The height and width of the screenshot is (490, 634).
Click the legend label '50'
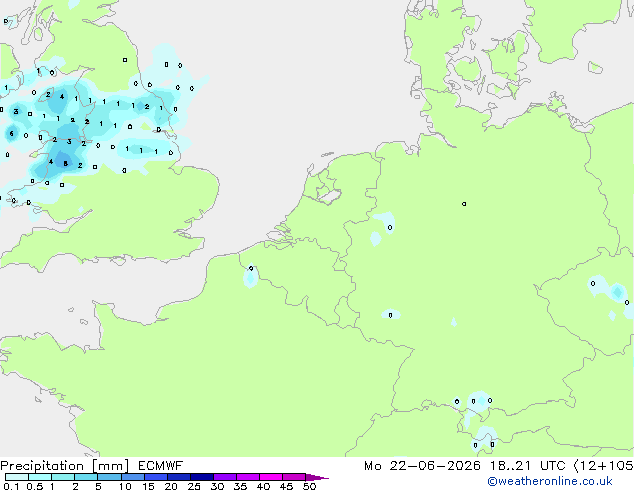pos(309,486)
